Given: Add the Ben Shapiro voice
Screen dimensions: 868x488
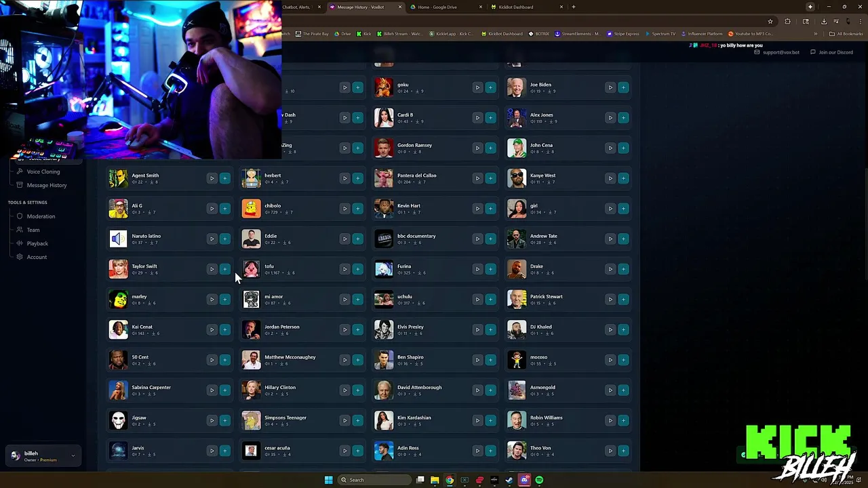Looking at the screenshot, I should click(490, 360).
